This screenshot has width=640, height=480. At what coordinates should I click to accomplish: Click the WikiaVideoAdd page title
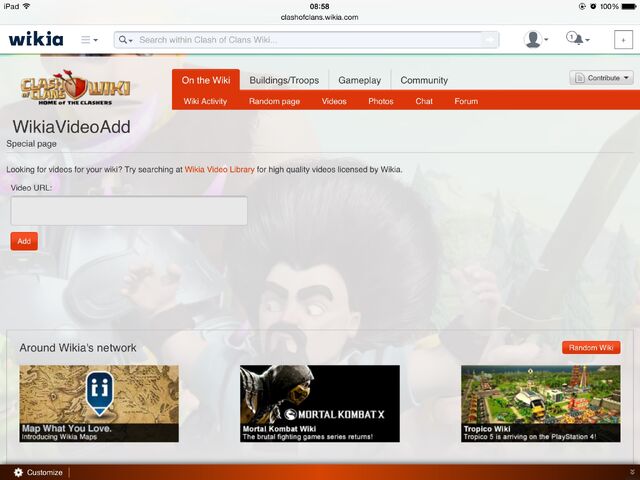pos(71,127)
